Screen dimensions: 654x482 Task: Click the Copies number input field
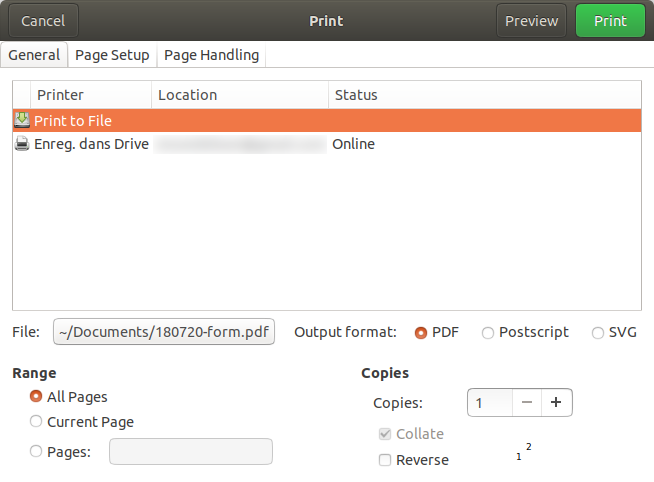click(x=489, y=402)
